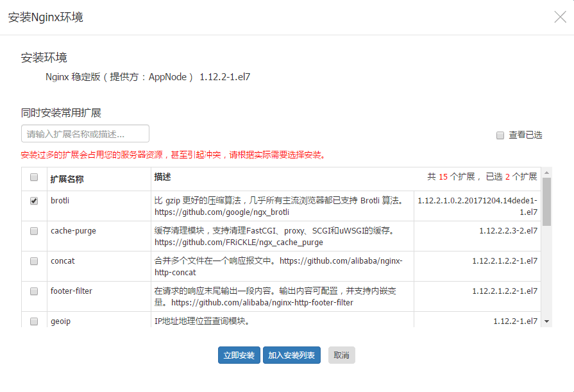This screenshot has height=392, width=574.
Task: Click the 扩展名称 column header
Action: 67,179
